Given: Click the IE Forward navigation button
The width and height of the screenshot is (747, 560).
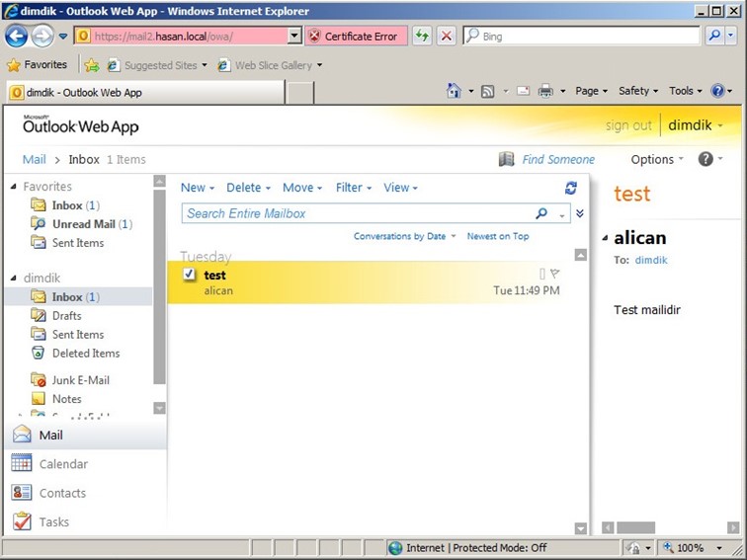Looking at the screenshot, I should point(42,37).
